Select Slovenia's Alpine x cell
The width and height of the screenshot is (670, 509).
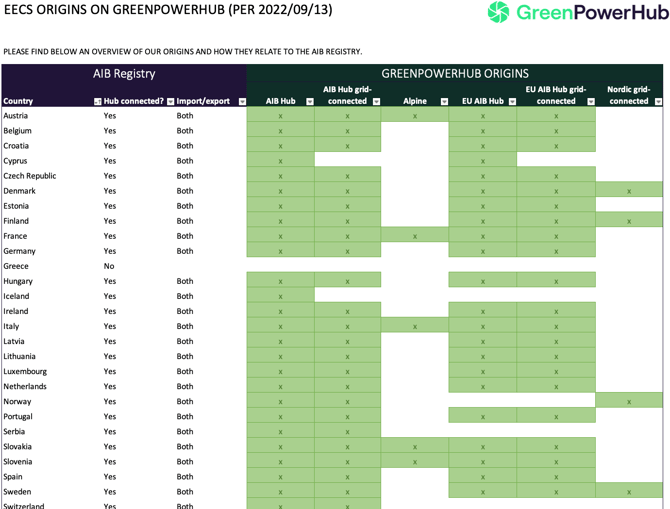414,461
